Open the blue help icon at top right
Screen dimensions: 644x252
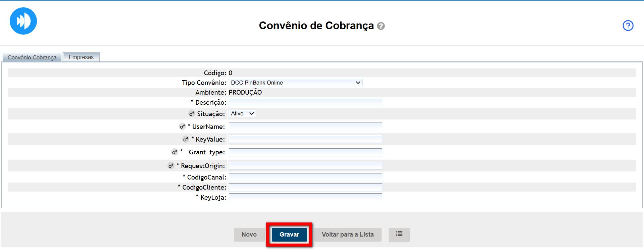click(x=628, y=26)
